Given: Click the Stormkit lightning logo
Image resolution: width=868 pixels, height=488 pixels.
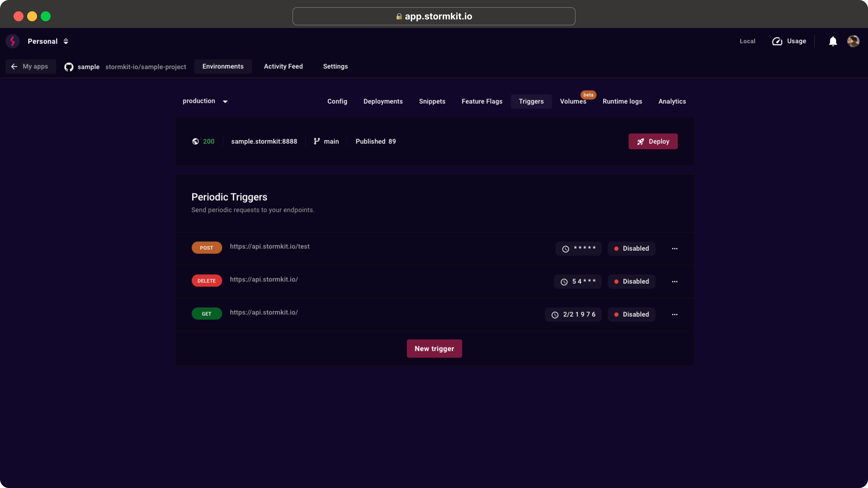Looking at the screenshot, I should (x=13, y=41).
